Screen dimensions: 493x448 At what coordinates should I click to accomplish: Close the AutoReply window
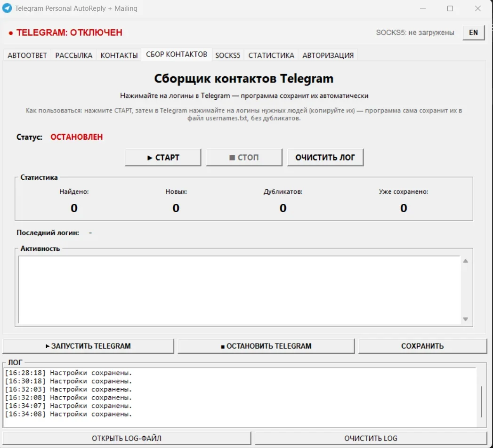tap(478, 8)
